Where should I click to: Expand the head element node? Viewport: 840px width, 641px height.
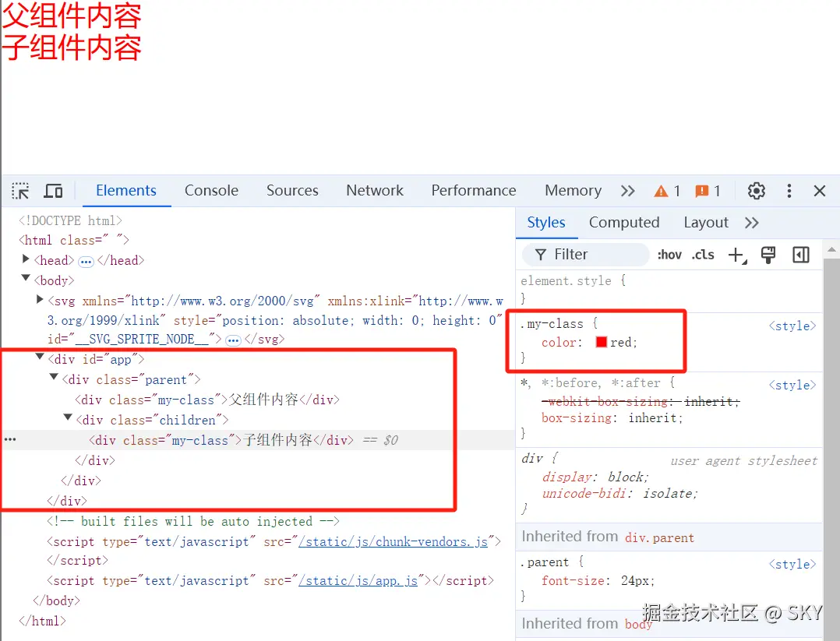coord(25,259)
